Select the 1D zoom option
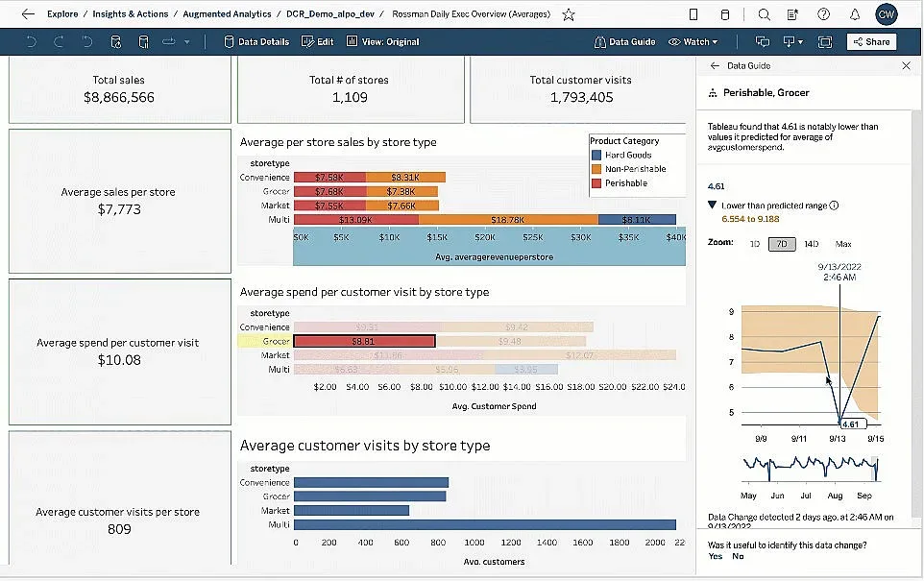Viewport: 924px width, 581px height. pyautogui.click(x=755, y=244)
